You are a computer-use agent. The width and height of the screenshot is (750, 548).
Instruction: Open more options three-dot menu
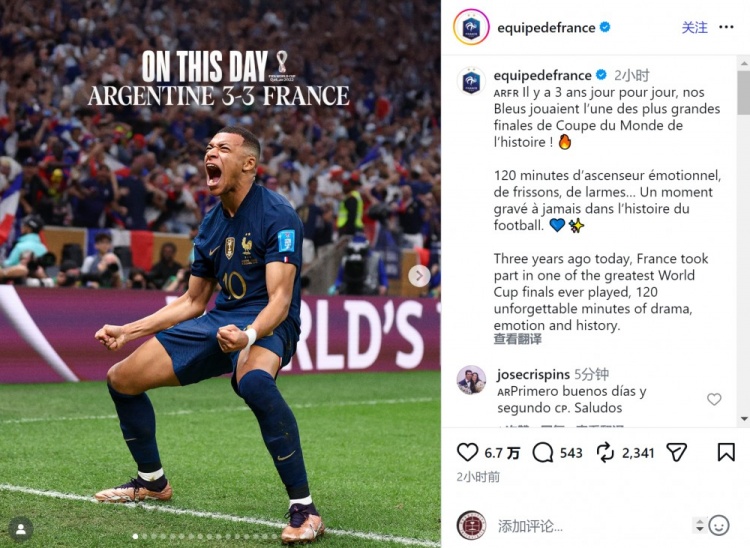click(x=726, y=27)
